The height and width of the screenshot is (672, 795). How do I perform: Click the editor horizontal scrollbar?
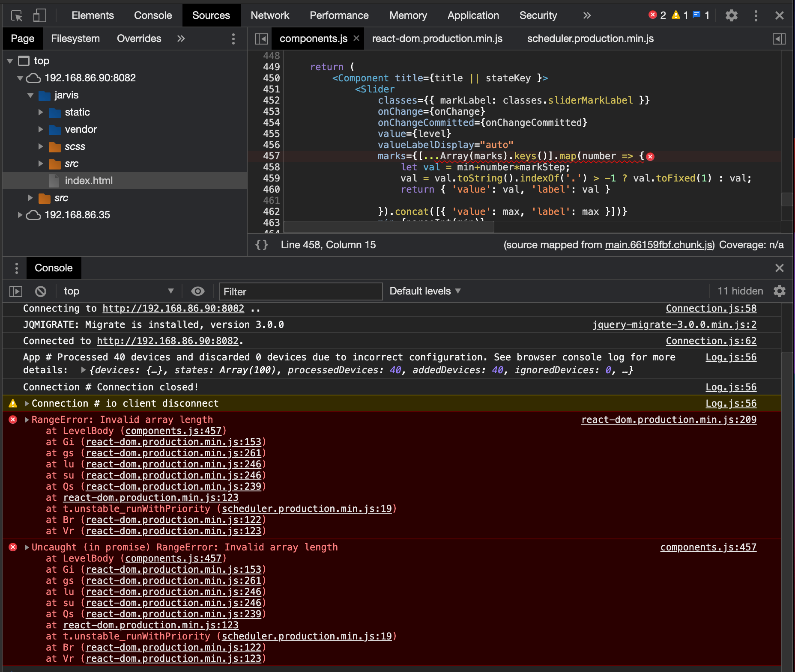[389, 227]
